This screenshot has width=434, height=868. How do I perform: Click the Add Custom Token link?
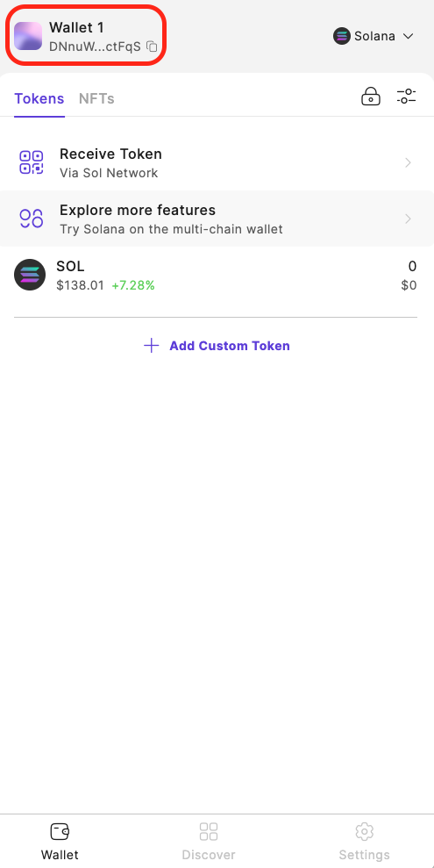coord(230,346)
